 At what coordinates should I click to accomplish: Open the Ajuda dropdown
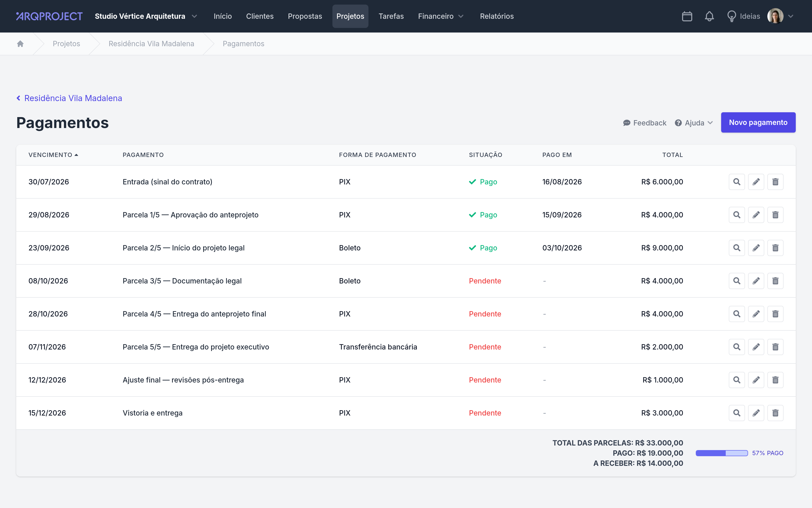pyautogui.click(x=693, y=123)
